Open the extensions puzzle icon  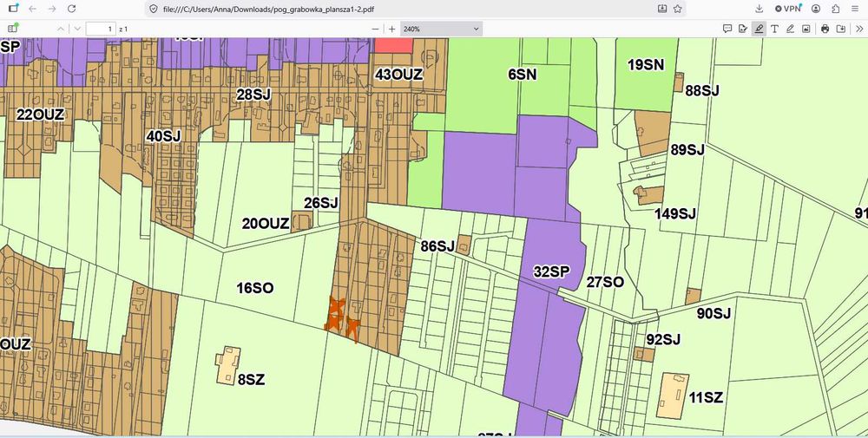point(836,9)
